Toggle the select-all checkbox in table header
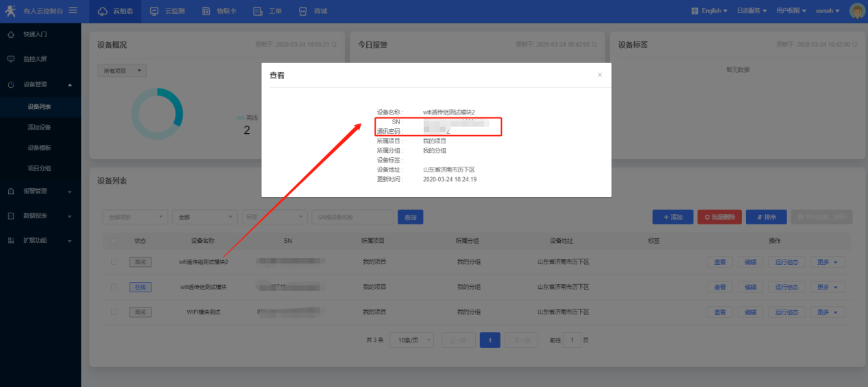The image size is (868, 387). (x=114, y=241)
